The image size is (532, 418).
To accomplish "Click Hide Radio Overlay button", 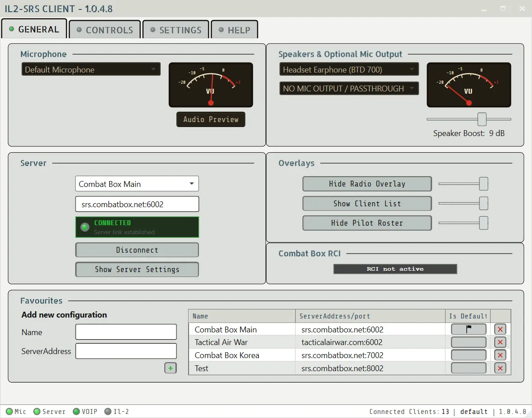I will click(x=367, y=184).
